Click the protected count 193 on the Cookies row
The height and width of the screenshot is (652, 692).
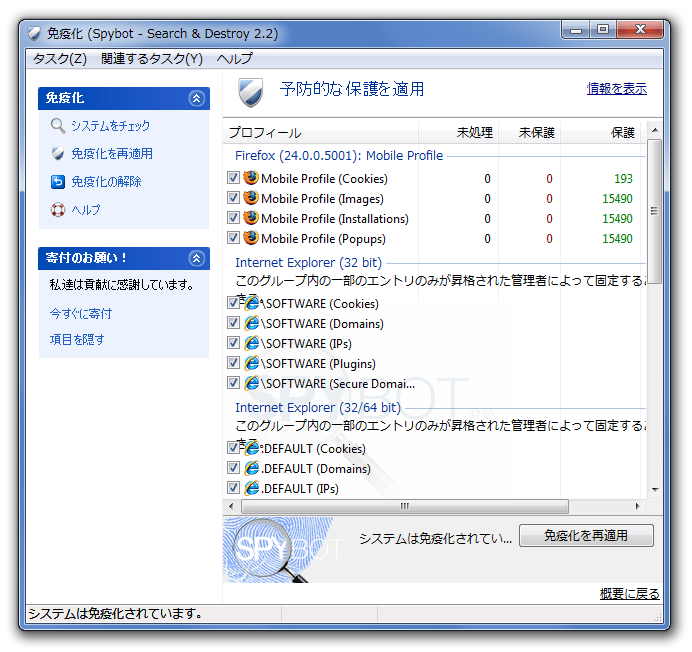623,178
